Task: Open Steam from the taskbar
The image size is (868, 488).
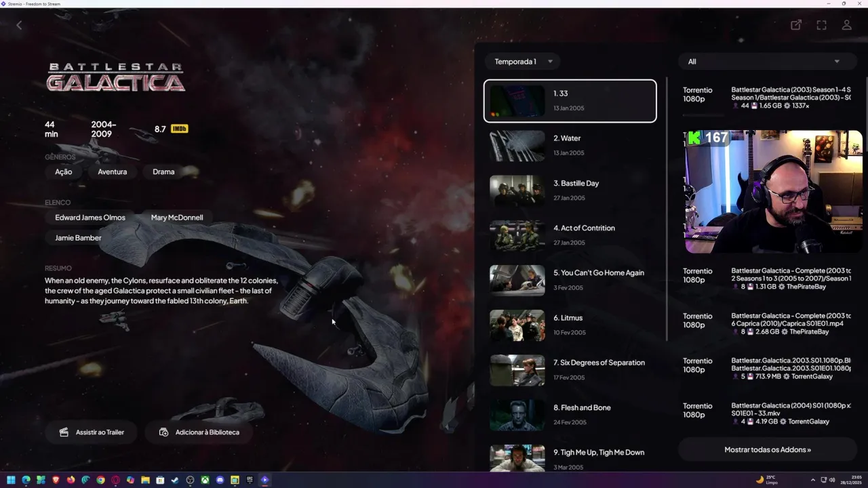Action: 175,480
